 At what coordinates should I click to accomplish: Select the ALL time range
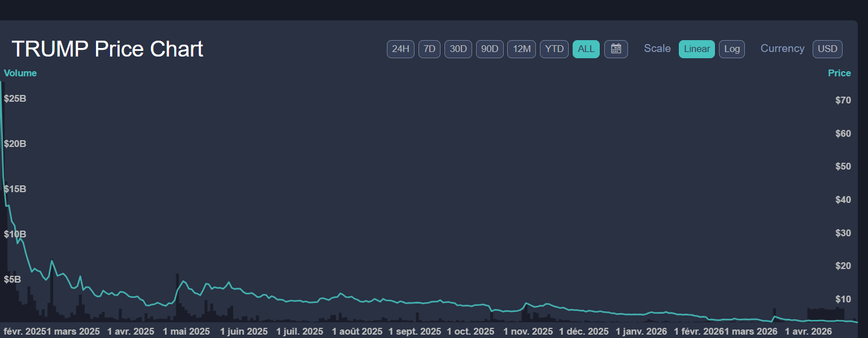point(586,49)
